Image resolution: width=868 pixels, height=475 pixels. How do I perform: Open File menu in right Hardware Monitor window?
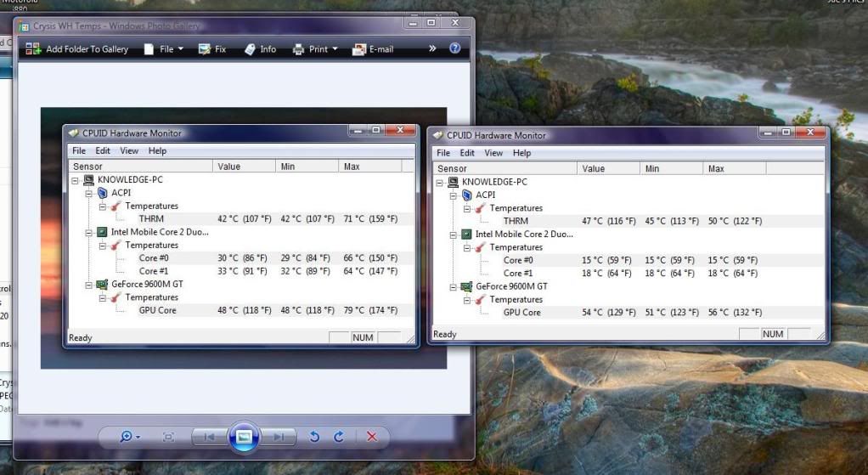coord(443,153)
